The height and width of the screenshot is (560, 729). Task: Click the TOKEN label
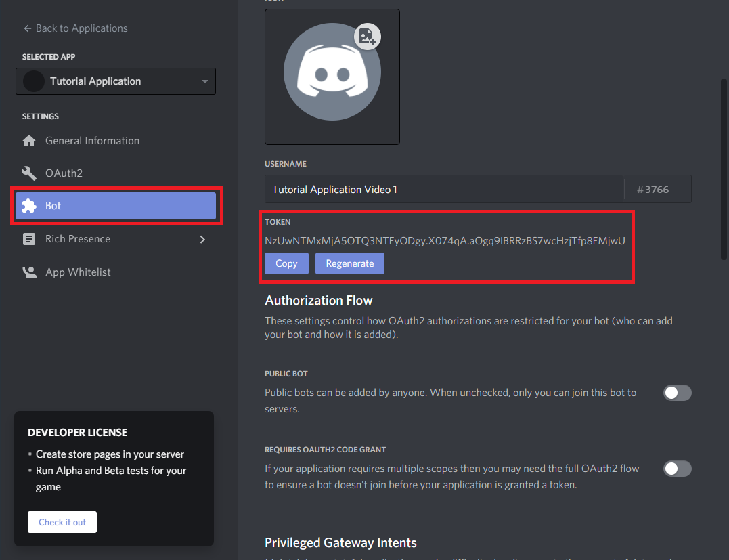278,222
